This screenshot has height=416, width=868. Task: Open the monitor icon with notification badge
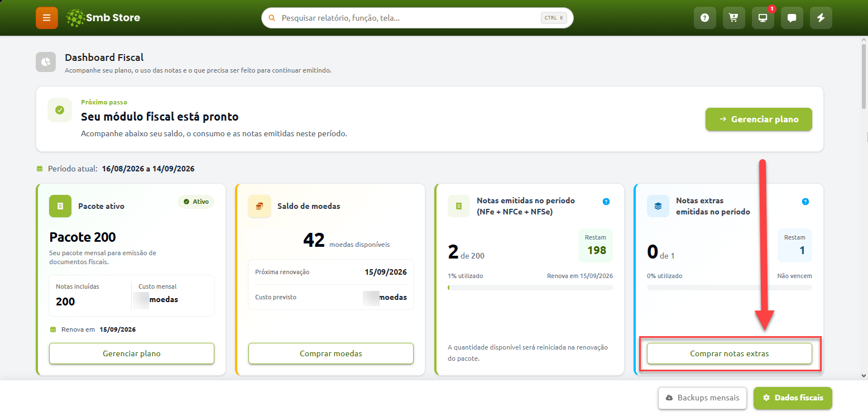pyautogui.click(x=763, y=18)
